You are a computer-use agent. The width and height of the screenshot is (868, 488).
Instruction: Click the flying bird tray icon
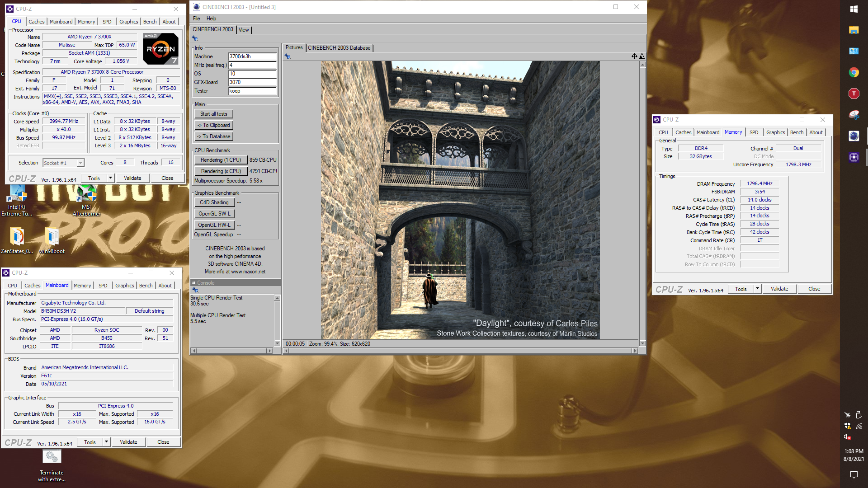click(x=847, y=414)
